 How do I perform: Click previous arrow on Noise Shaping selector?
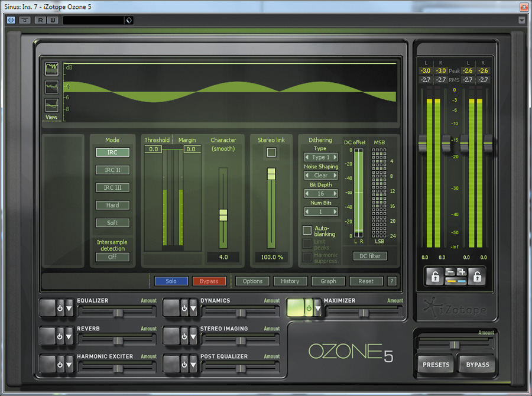tap(307, 176)
